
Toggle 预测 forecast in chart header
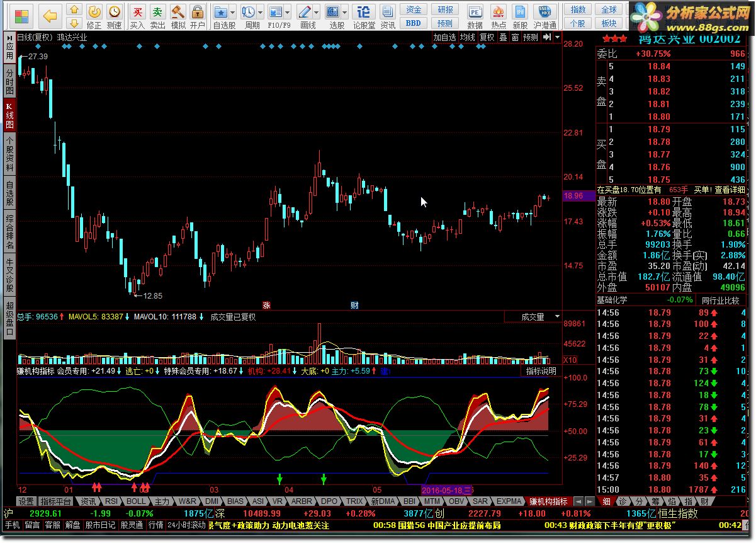pos(531,37)
